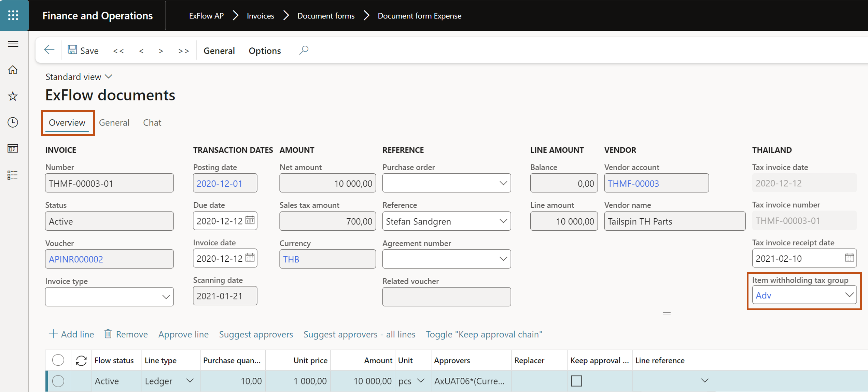Viewport: 868px width, 392px height.
Task: Open Due date calendar picker
Action: pos(250,220)
